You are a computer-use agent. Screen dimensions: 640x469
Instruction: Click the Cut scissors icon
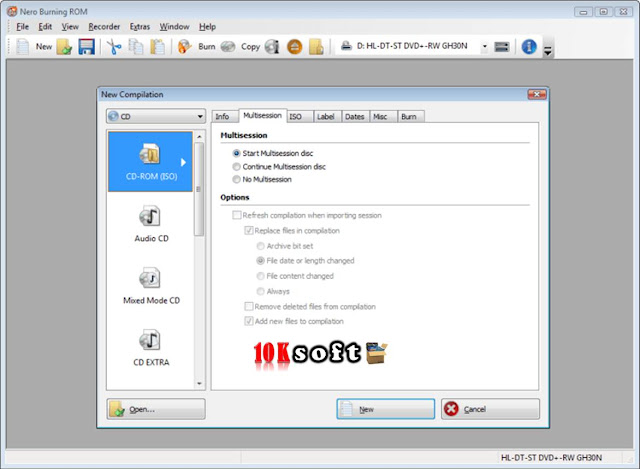tap(114, 47)
